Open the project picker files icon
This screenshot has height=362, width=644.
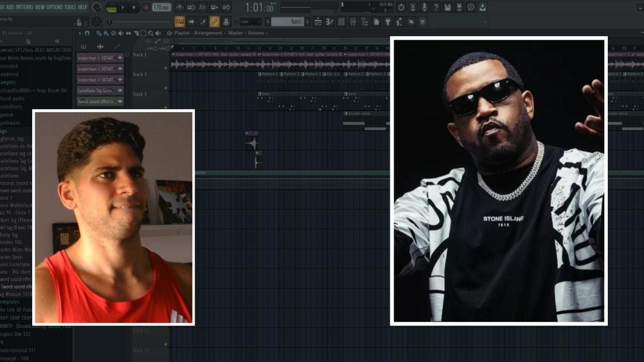[x=376, y=22]
